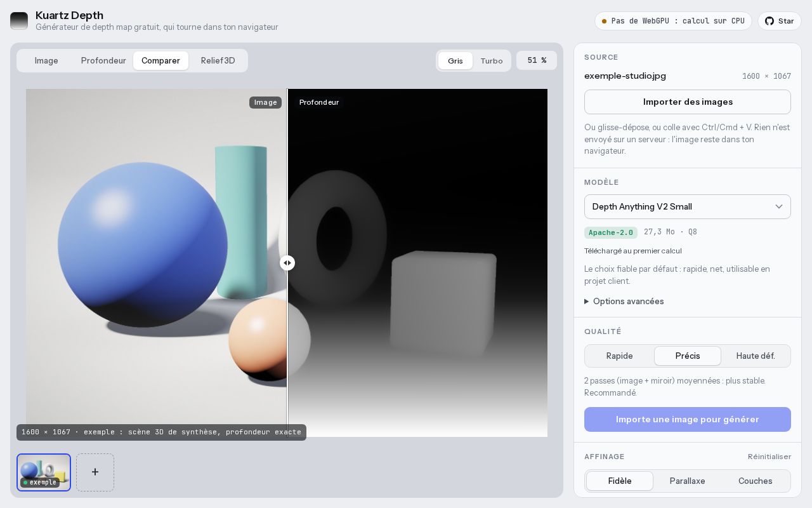Screen dimensions: 812x508
Task: Click the 27,3 Mo · Q8 model size text
Action: [x=670, y=232]
